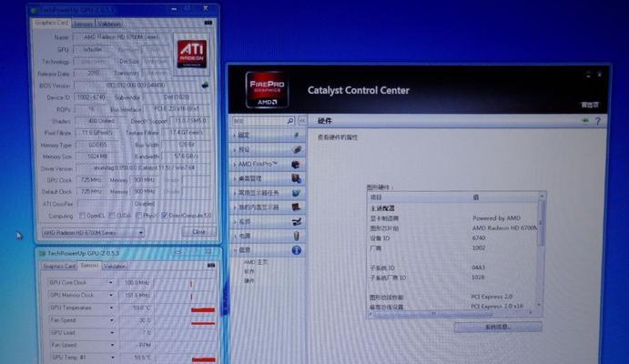Click the 系统信息 system information button
629x364 pixels.
point(498,327)
